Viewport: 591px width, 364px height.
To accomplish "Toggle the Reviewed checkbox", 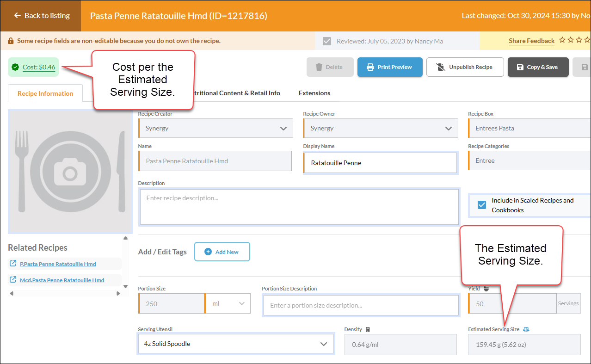I will click(327, 41).
